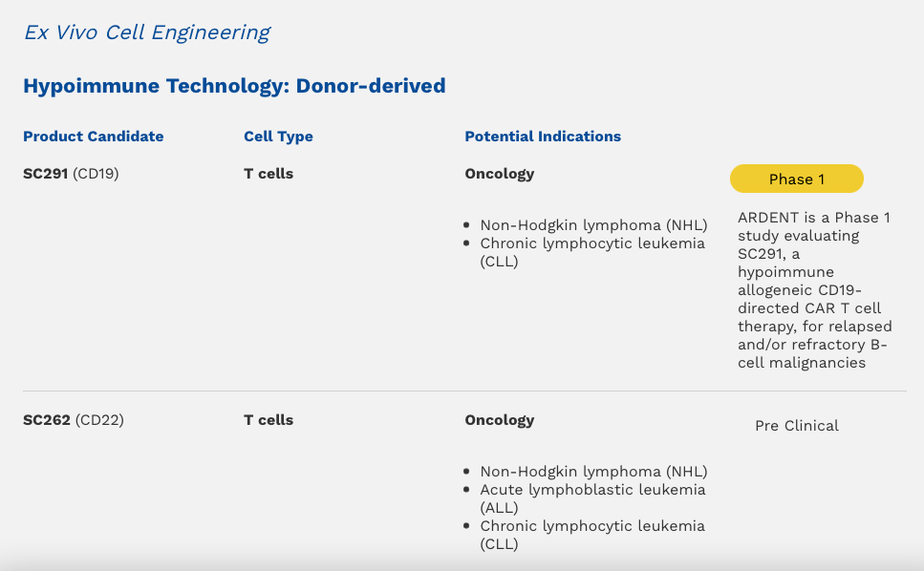Click Acute lymphoblastic leukemia (ALL) item
Screen dimensions: 924x571
point(592,498)
